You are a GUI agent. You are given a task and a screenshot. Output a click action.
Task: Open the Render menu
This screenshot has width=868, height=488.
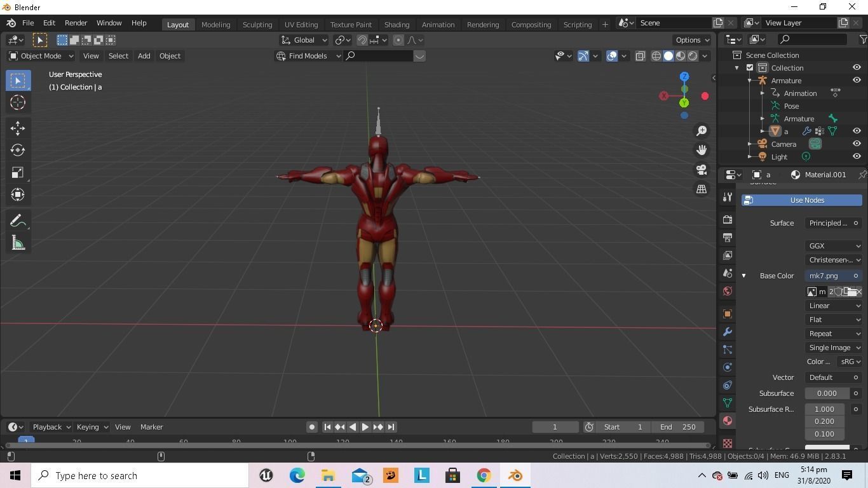(x=76, y=23)
